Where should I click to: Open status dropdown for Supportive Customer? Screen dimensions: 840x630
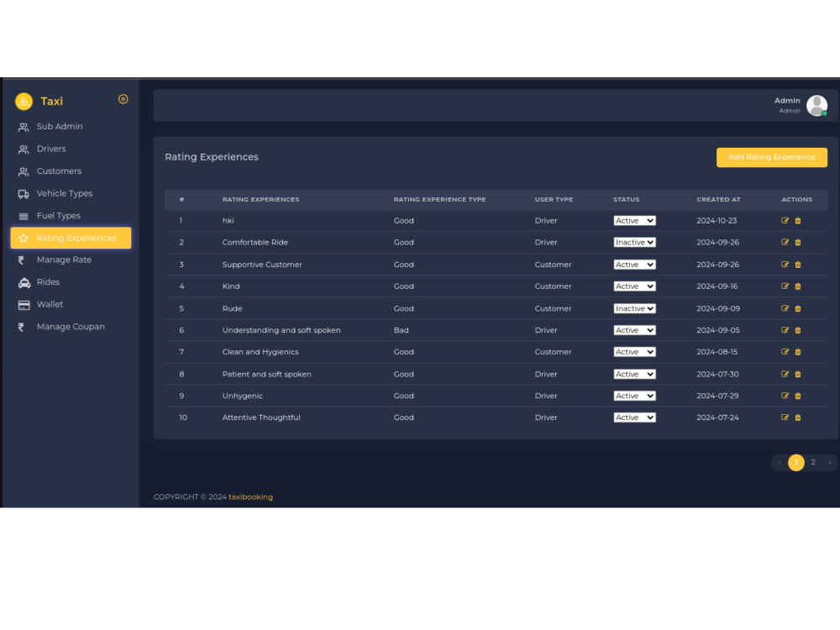coord(634,265)
